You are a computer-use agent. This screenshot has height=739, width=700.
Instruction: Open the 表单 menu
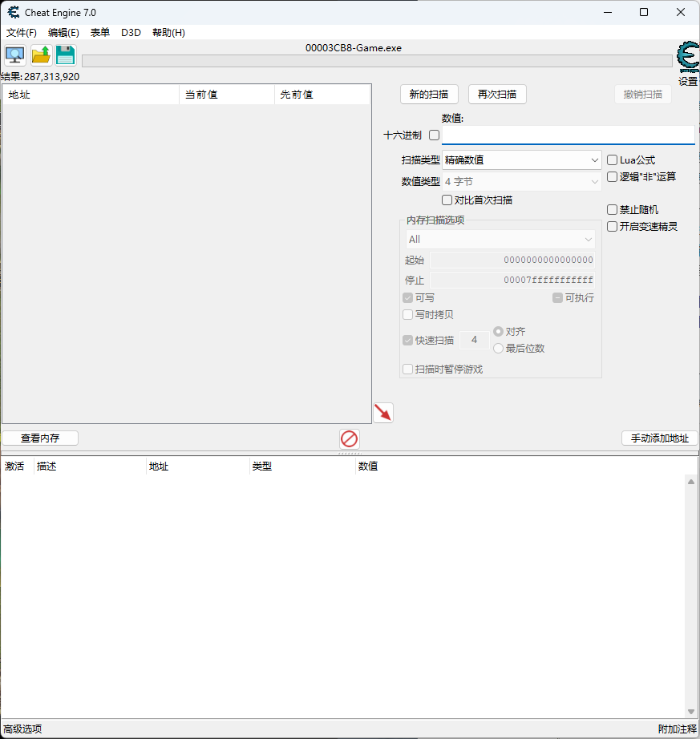(x=100, y=33)
